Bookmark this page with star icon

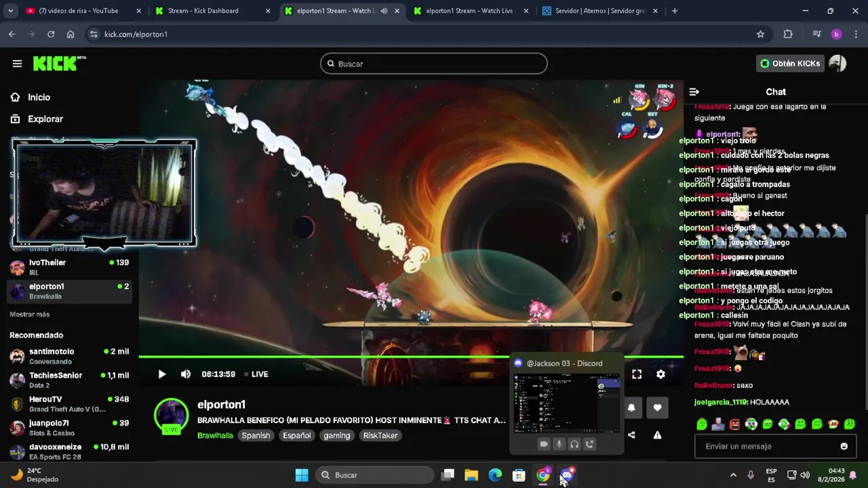tap(760, 34)
